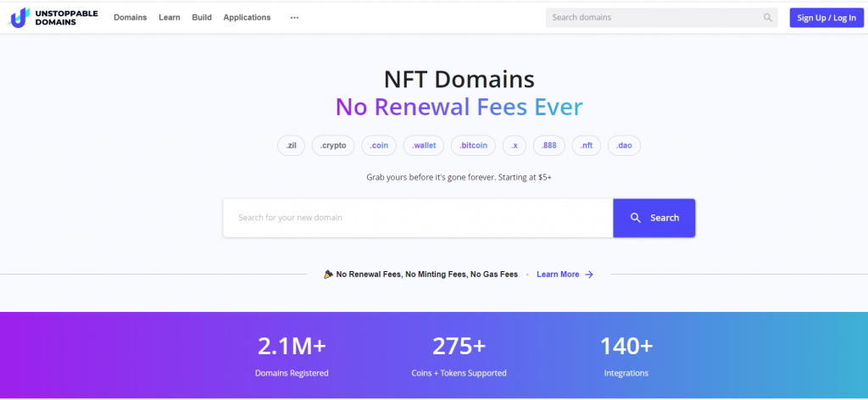Click the 'NFT Domains' heading

pos(459,79)
